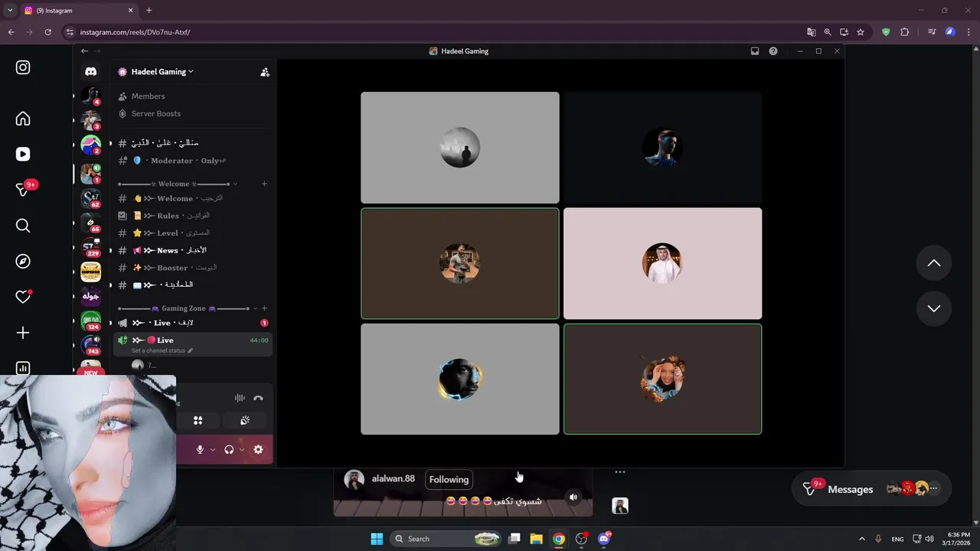The image size is (980, 551).
Task: Open File Explorer from the taskbar
Action: click(x=536, y=539)
